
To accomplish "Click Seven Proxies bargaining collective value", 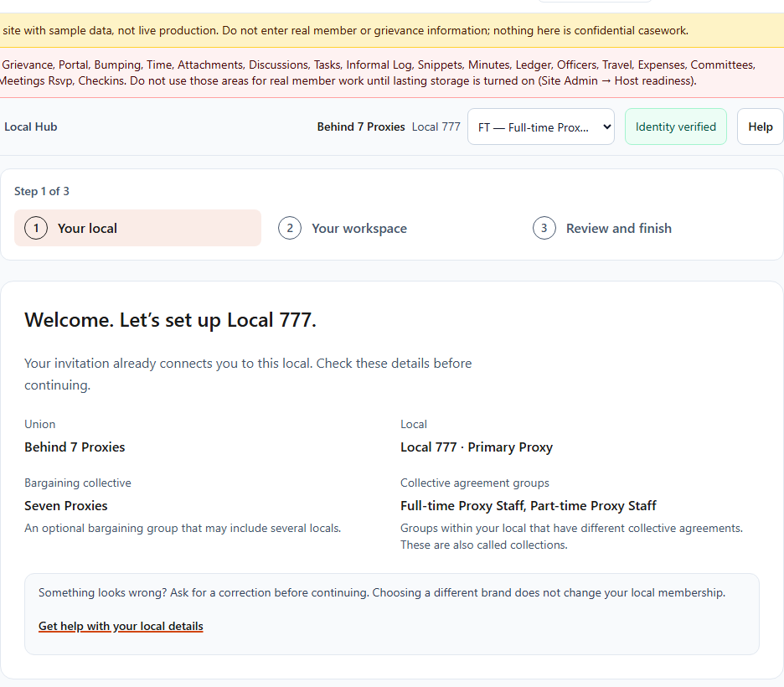I will (x=66, y=506).
